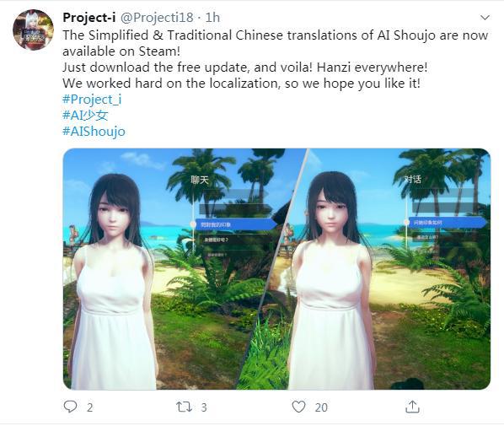504x426 pixels.
Task: Select the highlighted blue dialogue option on right
Action: click(x=448, y=223)
